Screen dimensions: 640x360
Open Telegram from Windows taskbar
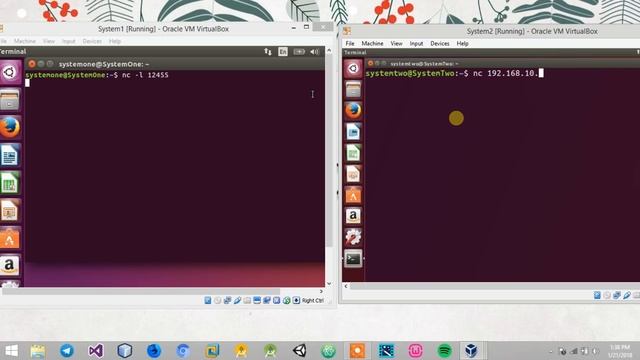click(67, 351)
